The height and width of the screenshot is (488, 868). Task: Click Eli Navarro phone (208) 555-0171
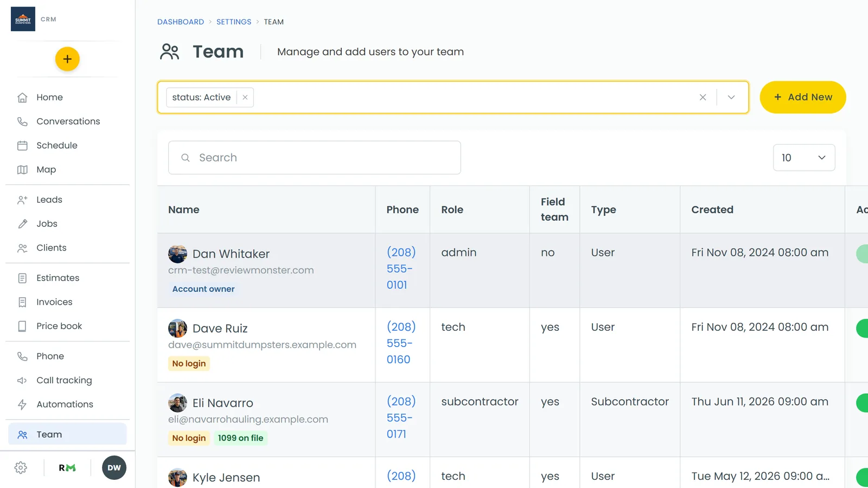coord(401,418)
